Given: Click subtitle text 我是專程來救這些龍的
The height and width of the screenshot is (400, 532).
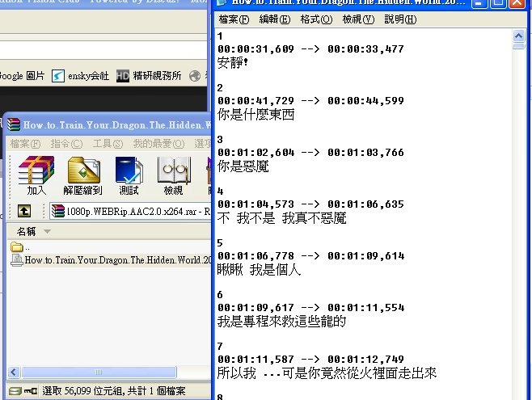Looking at the screenshot, I should click(281, 322).
